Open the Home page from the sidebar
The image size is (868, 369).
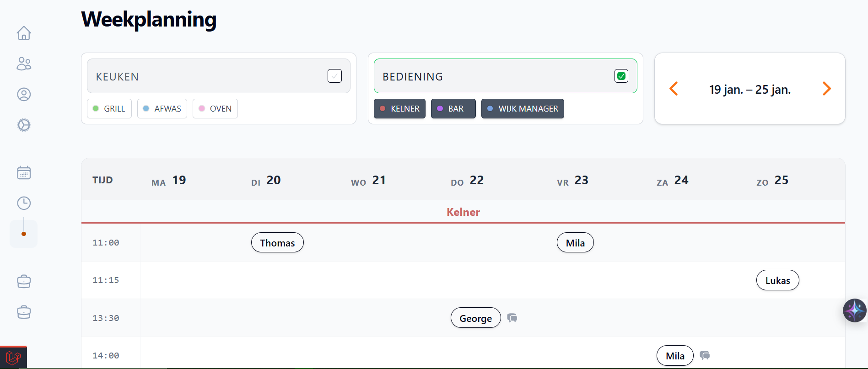click(24, 33)
